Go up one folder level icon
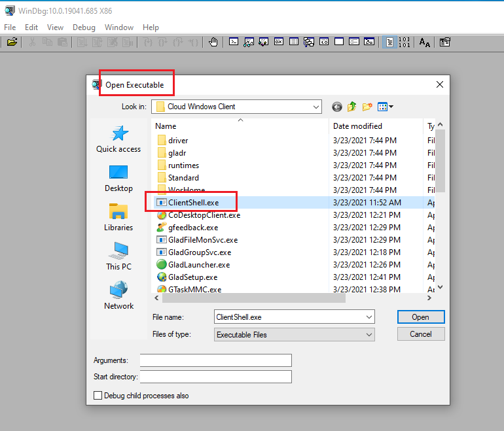Screen dimensions: 504x431 click(x=352, y=107)
